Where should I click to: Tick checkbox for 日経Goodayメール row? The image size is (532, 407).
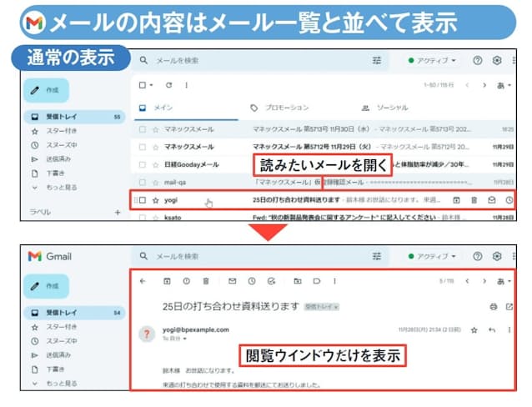143,164
